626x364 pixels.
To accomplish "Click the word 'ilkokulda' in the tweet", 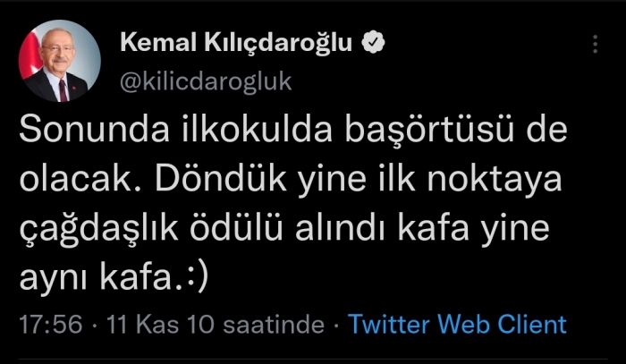I will 258,130.
